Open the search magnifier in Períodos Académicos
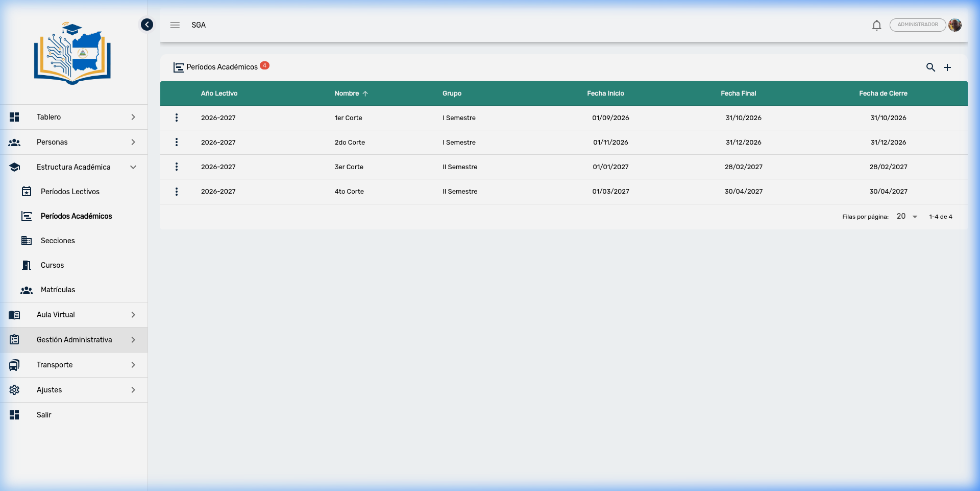This screenshot has width=980, height=491. point(930,67)
